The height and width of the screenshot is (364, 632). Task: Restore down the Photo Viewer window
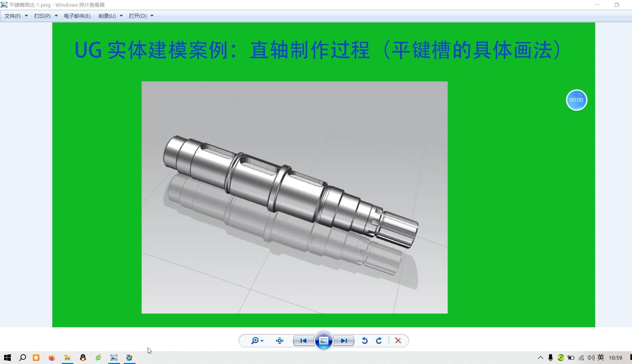(617, 5)
